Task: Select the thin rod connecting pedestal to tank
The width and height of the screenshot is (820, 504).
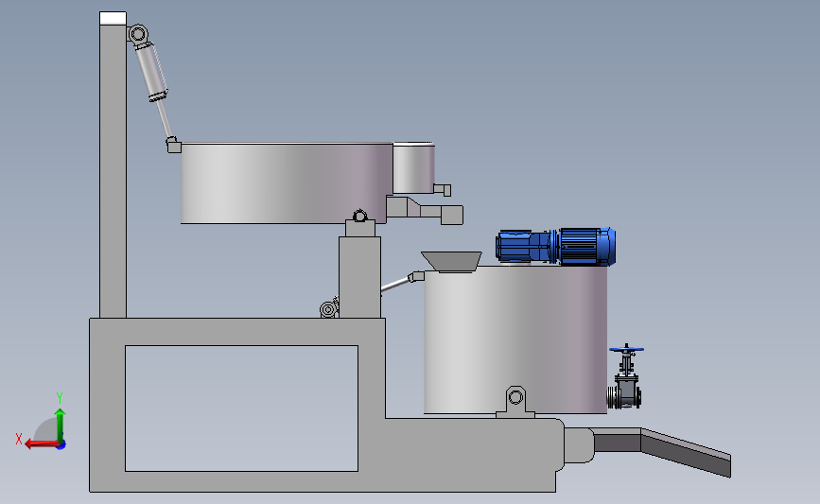Action: click(396, 285)
